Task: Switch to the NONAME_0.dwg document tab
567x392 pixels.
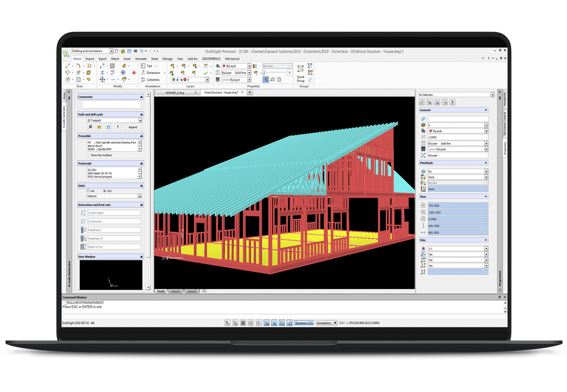Action: click(176, 92)
